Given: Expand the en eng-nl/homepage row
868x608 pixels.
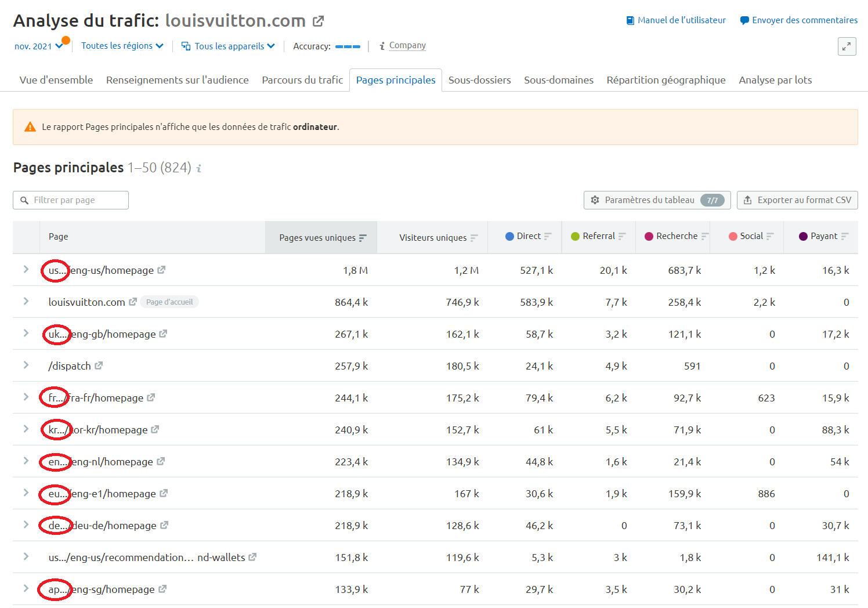Looking at the screenshot, I should click(x=26, y=461).
